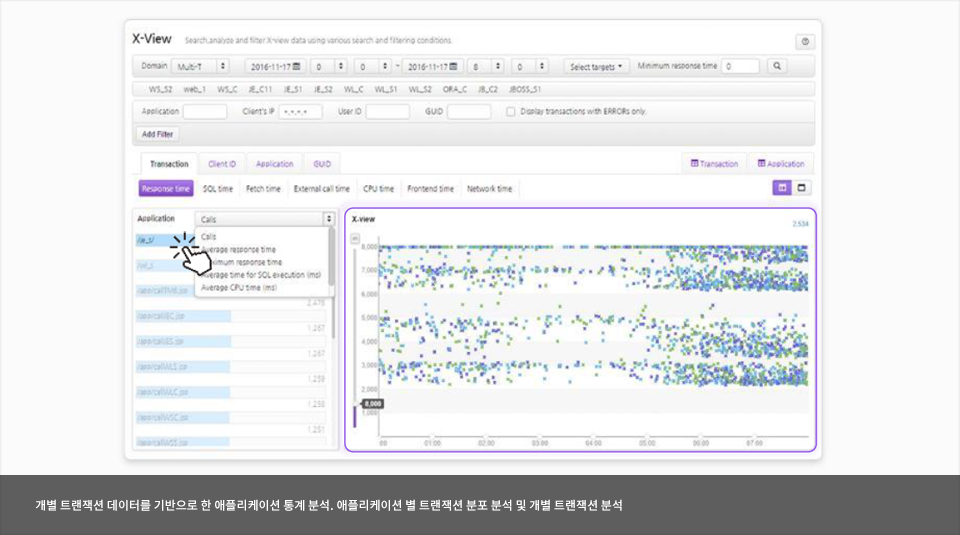
Task: Collapse the X-view chart with the minus icon
Action: click(x=354, y=238)
